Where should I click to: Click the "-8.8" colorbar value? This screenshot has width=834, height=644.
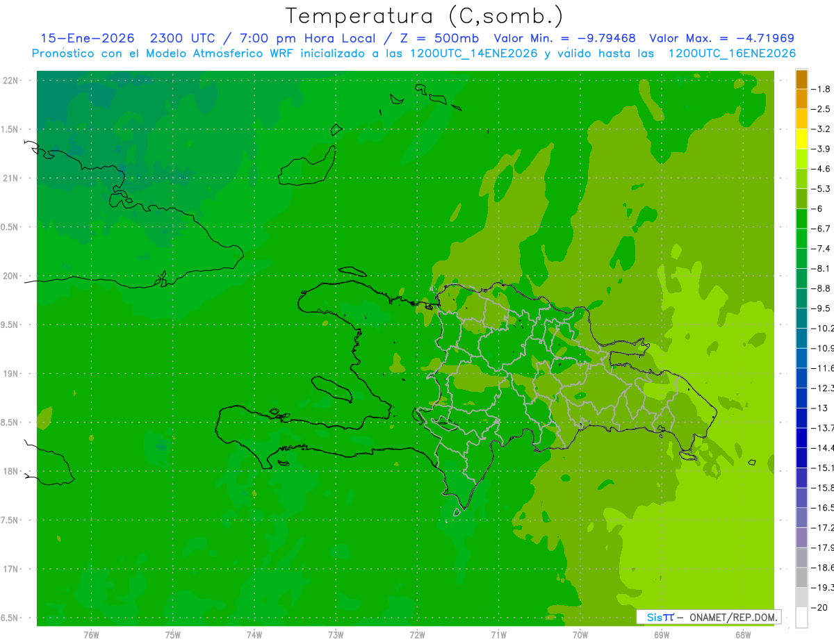pos(821,288)
